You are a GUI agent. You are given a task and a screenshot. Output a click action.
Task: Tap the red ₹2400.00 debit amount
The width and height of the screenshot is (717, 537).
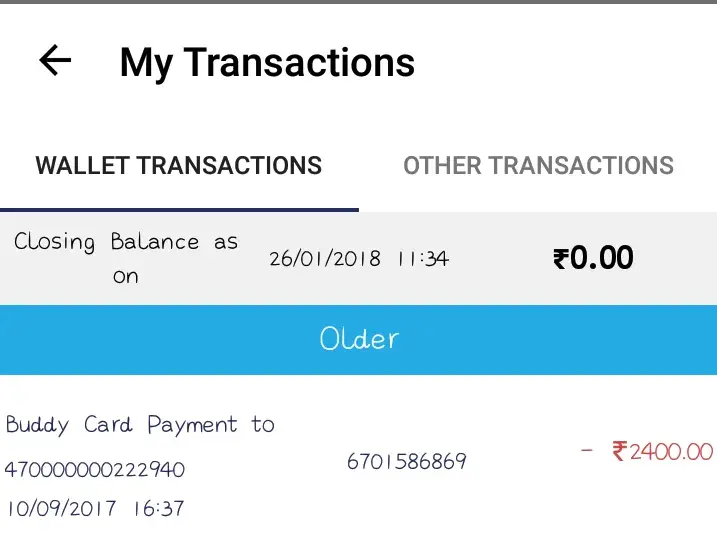(662, 452)
